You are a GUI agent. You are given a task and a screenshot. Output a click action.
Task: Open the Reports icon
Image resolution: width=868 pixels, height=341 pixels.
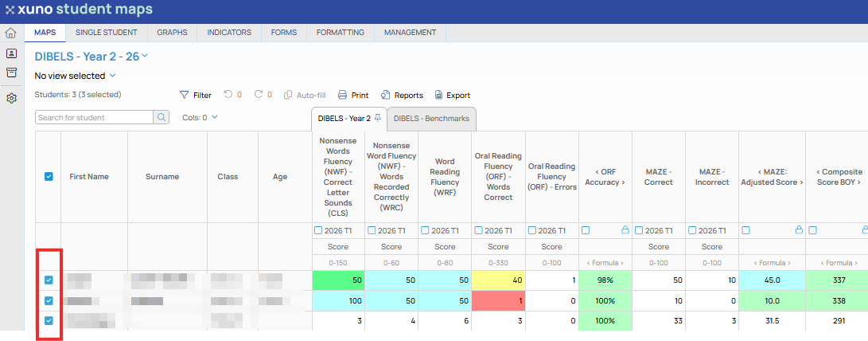(386, 95)
